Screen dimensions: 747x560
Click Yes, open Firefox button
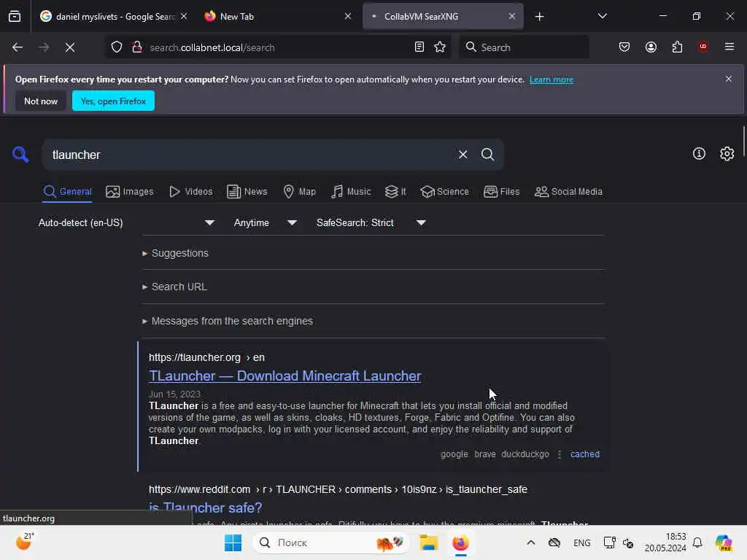point(113,101)
